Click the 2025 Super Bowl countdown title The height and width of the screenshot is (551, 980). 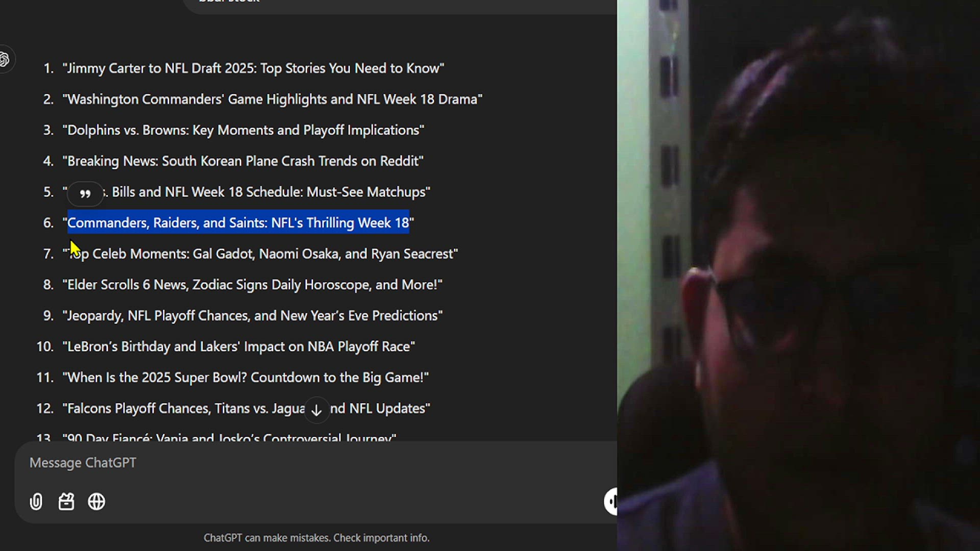tap(246, 378)
